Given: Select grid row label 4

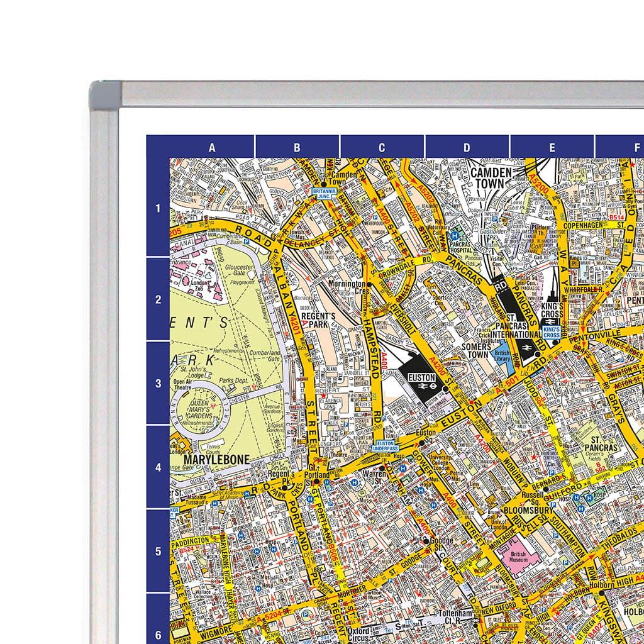Looking at the screenshot, I should [x=158, y=467].
